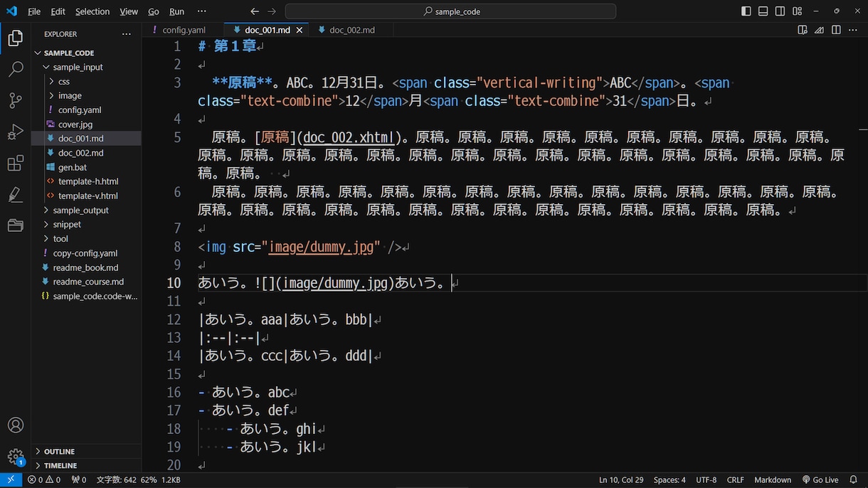Go back with the left arrow
This screenshot has height=488, width=868.
[255, 11]
